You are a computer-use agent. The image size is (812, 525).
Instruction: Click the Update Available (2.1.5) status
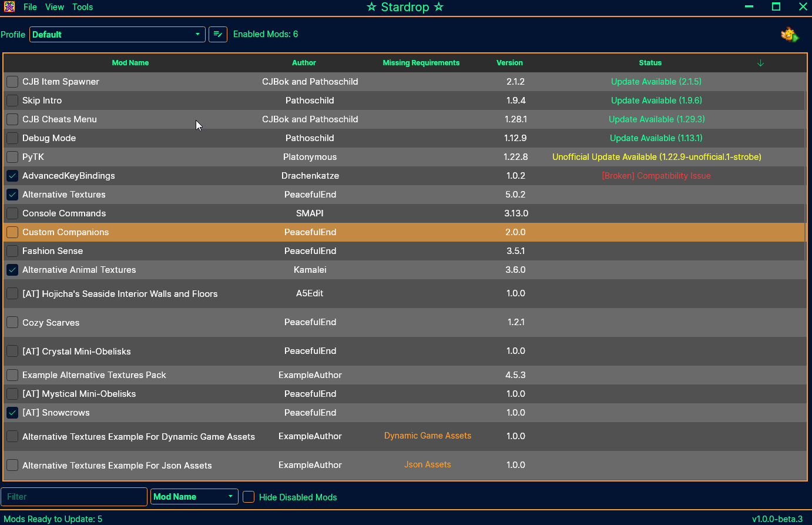click(656, 82)
